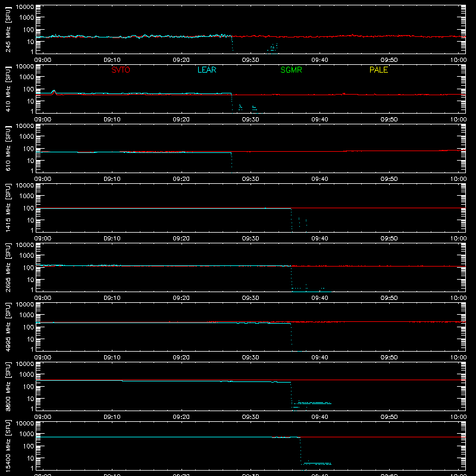Click the 100 y-axis value on the 1415 MHz plot
The width and height of the screenshot is (476, 476).
(x=29, y=208)
